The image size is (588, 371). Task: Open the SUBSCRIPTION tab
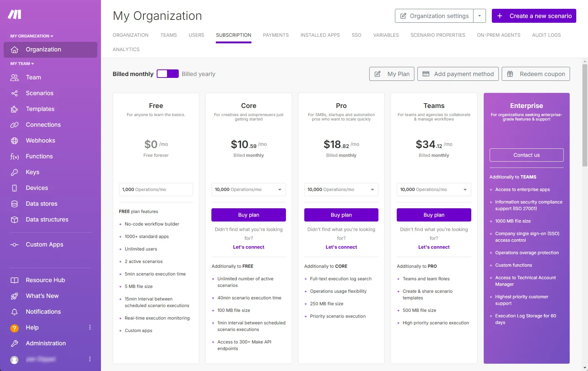pyautogui.click(x=233, y=35)
